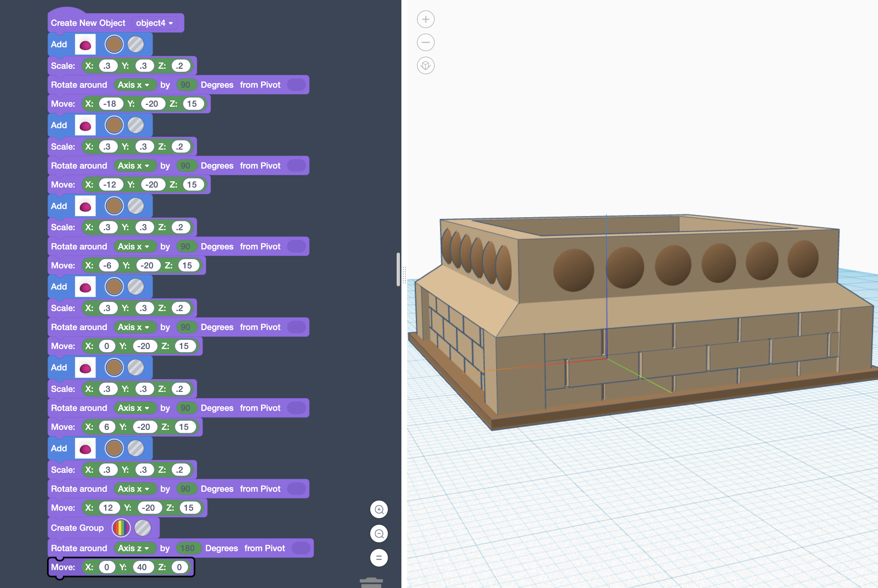Image resolution: width=878 pixels, height=588 pixels.
Task: Select the Create New Object block
Action: tap(88, 23)
